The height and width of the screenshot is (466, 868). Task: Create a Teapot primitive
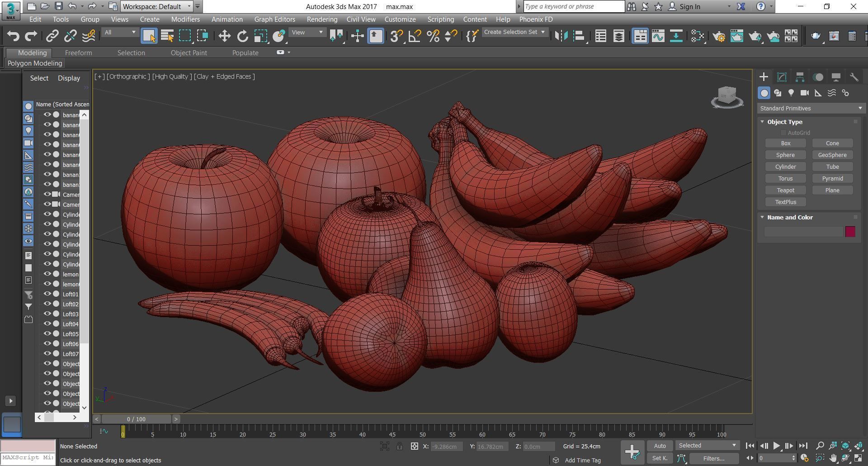click(785, 190)
